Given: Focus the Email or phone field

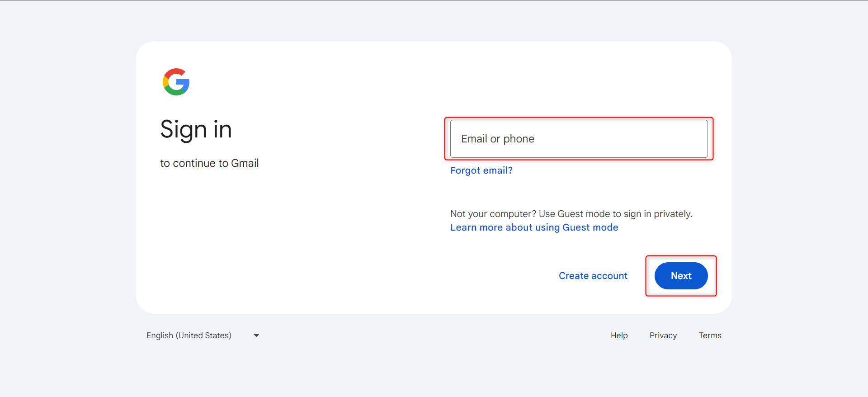Looking at the screenshot, I should point(579,139).
